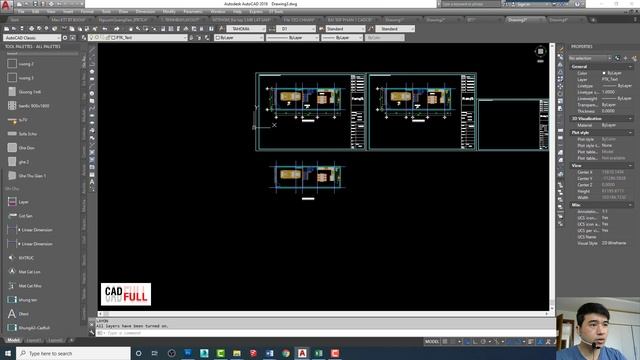Open the ByLayer linetype dropdown in the toolbar
Screen dimensions: 640x360
292,38
